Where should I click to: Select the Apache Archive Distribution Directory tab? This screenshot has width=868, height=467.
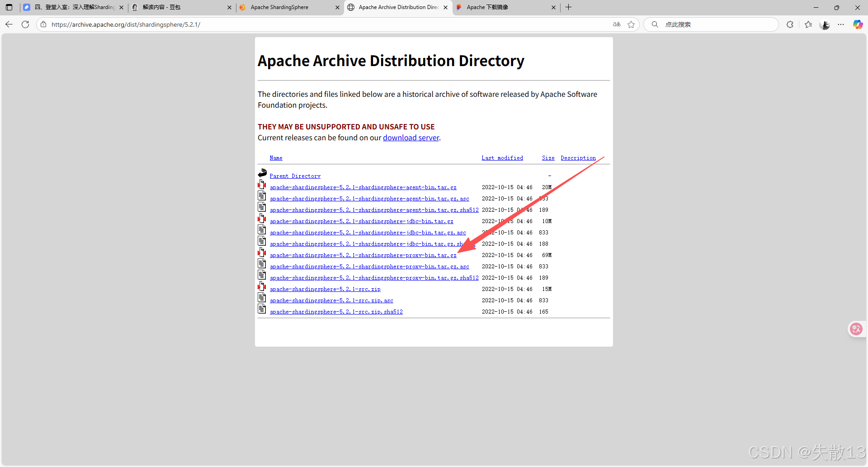point(398,7)
